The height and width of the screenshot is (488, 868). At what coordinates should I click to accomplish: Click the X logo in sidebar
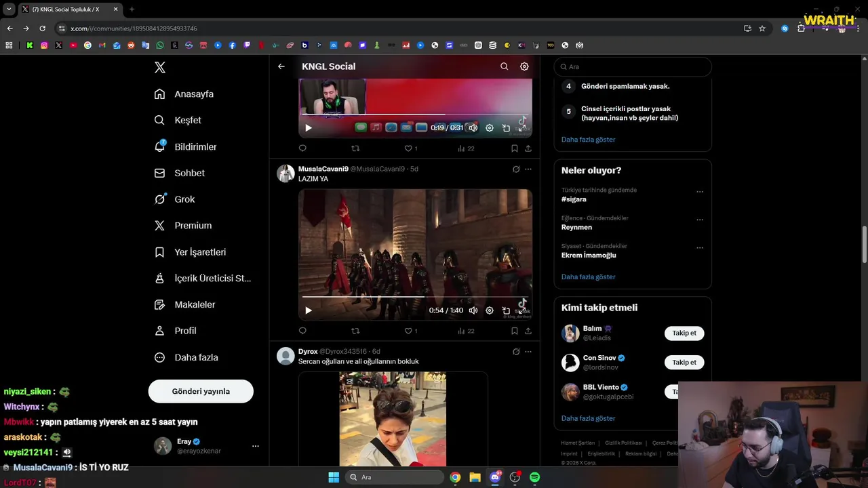click(x=159, y=67)
